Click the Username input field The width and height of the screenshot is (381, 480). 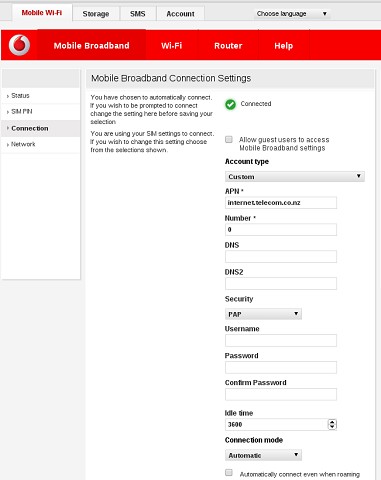coord(281,340)
